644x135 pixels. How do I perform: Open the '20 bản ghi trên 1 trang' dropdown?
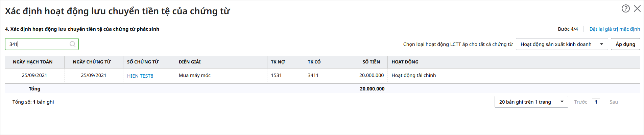tap(531, 102)
